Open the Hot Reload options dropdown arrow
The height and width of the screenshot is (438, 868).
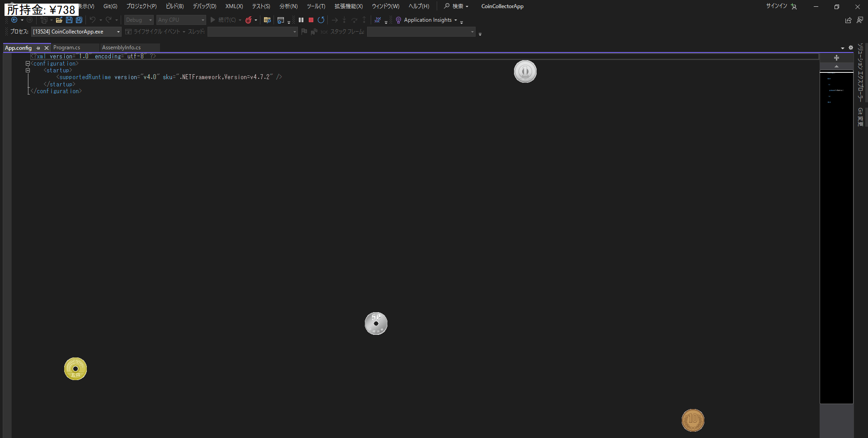256,20
